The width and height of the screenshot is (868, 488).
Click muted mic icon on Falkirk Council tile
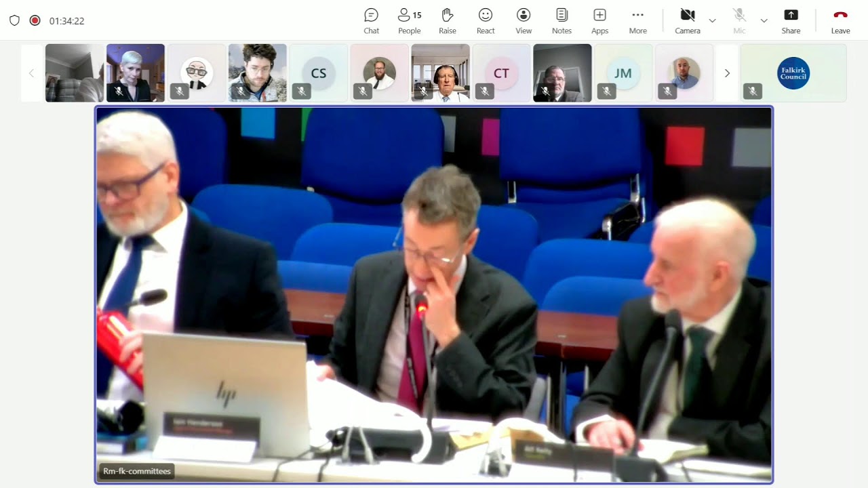[753, 91]
